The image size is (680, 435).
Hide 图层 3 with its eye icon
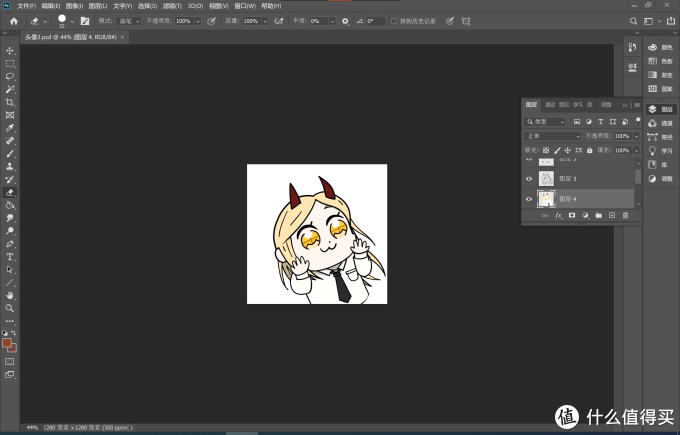(529, 179)
